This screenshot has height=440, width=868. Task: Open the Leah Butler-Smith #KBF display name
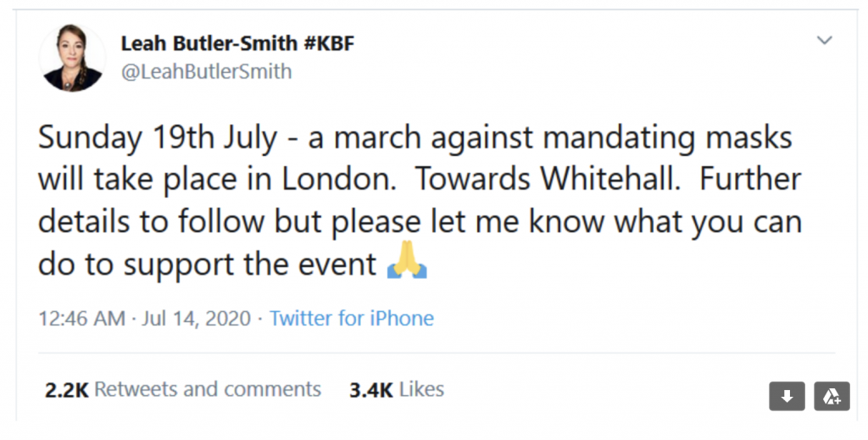(237, 43)
